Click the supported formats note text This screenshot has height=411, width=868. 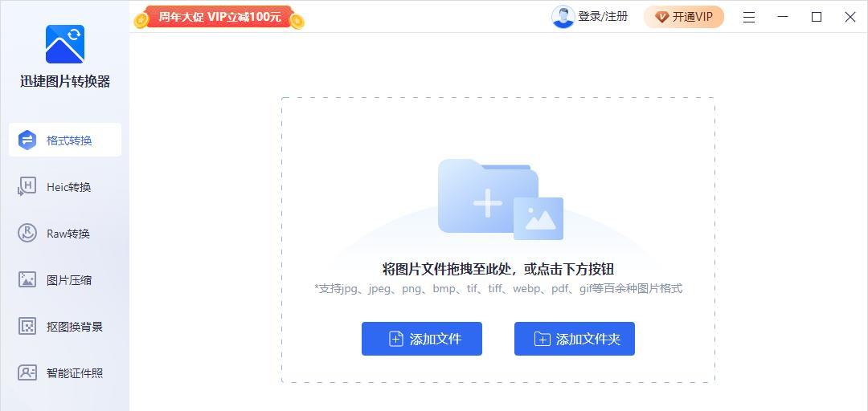[x=498, y=288]
